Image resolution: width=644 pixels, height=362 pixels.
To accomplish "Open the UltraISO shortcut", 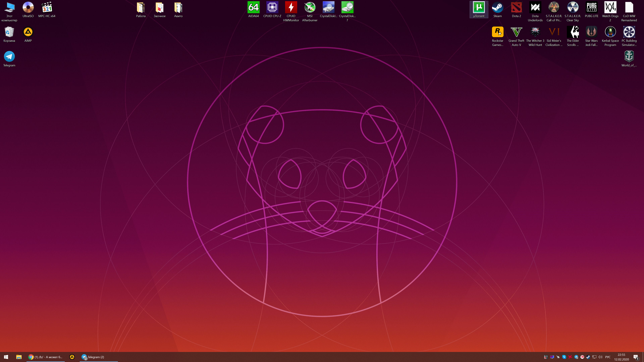I will [x=28, y=10].
